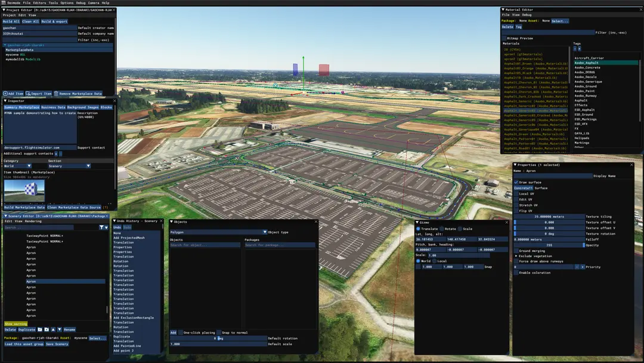Close the Properties window
The height and width of the screenshot is (363, 644).
[x=631, y=165]
